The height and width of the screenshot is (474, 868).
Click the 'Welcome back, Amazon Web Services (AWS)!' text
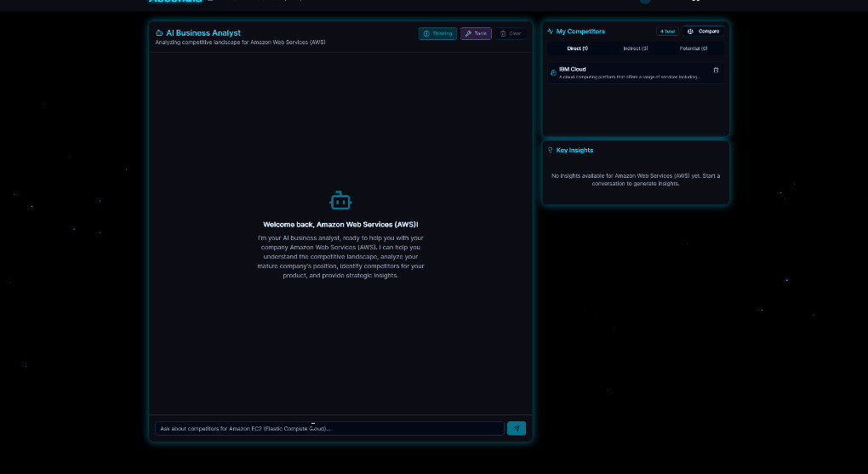(x=340, y=225)
